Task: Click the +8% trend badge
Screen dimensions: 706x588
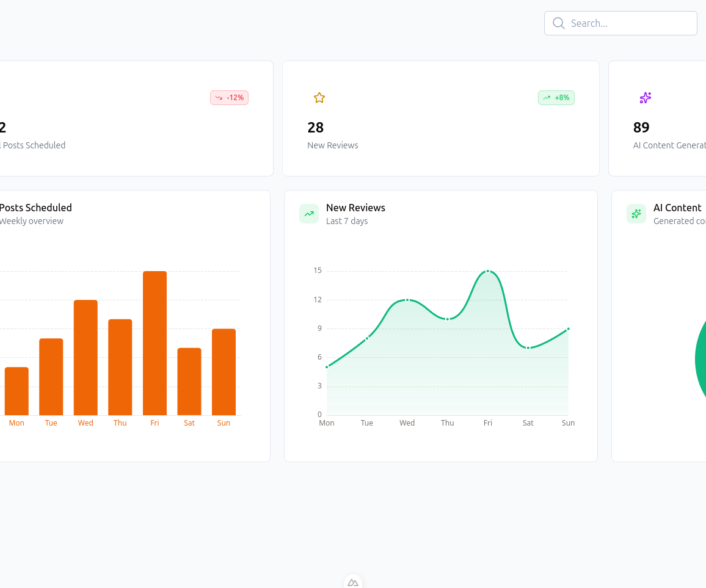Action: point(556,98)
